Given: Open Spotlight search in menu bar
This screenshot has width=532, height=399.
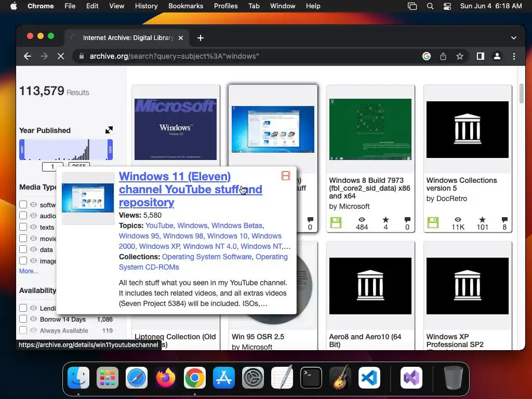Looking at the screenshot, I should tap(430, 6).
